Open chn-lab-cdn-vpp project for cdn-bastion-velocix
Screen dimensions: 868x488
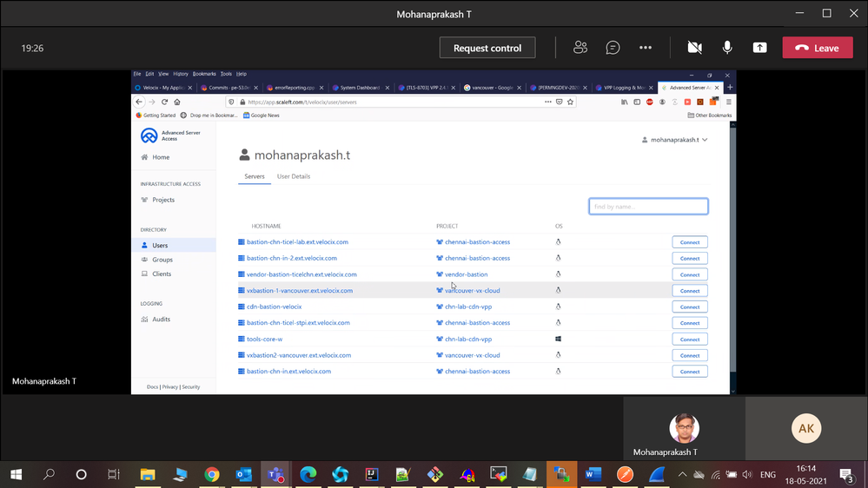[468, 307]
